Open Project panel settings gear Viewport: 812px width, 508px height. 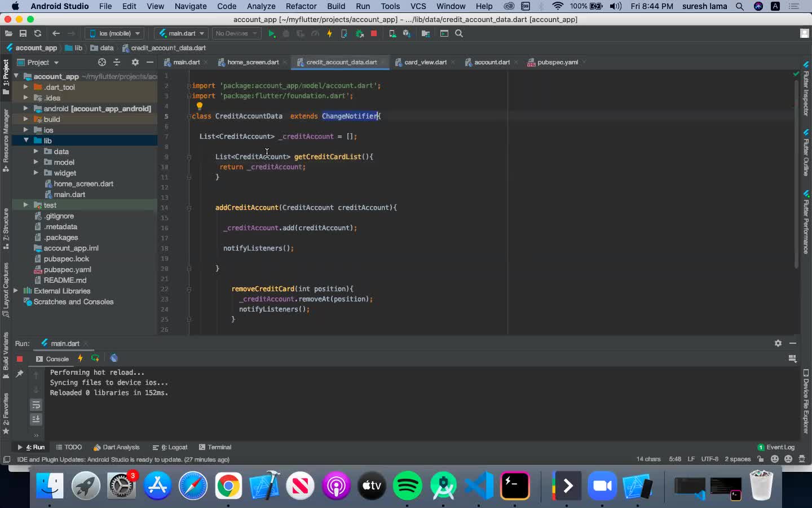pos(135,62)
